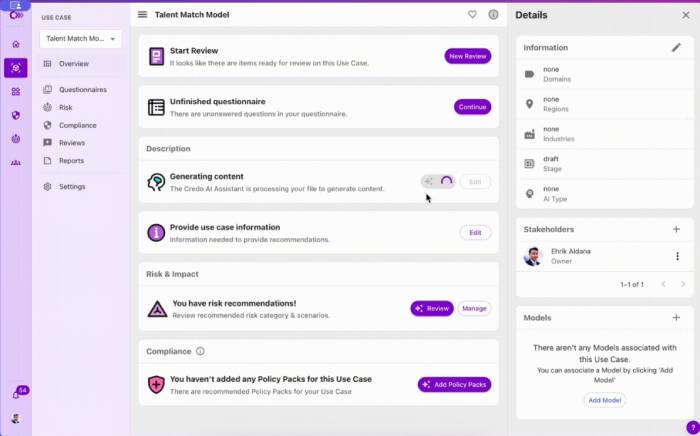Click Ehrik Aldana's avatar thumbnail
This screenshot has width=700, height=436.
point(533,256)
